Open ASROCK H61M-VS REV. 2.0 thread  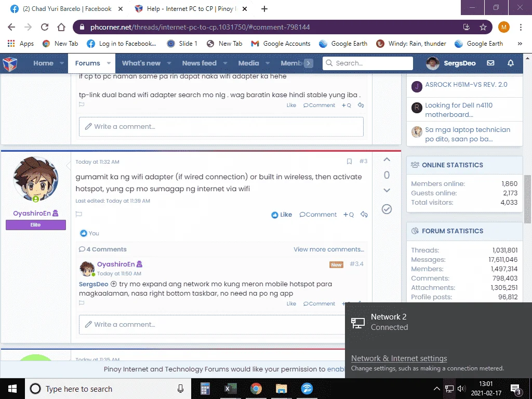click(466, 85)
